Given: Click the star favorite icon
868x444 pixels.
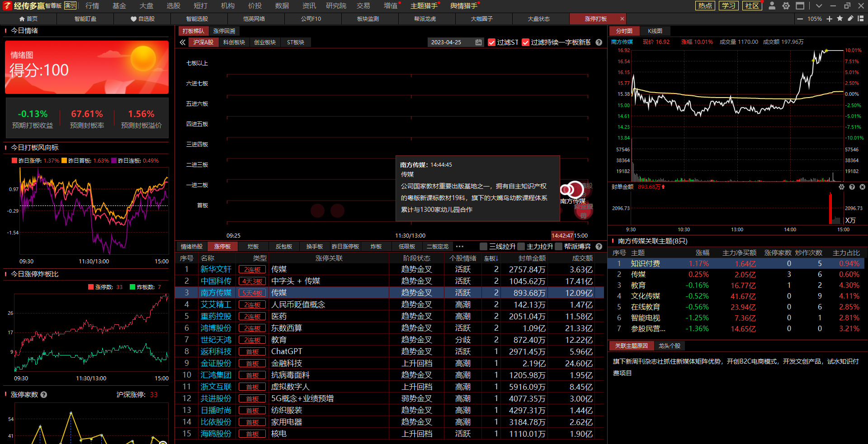Looking at the screenshot, I should (x=840, y=19).
